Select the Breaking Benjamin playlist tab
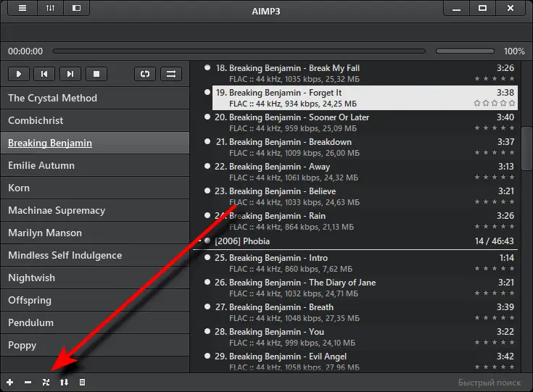The height and width of the screenshot is (392, 533). click(x=95, y=143)
